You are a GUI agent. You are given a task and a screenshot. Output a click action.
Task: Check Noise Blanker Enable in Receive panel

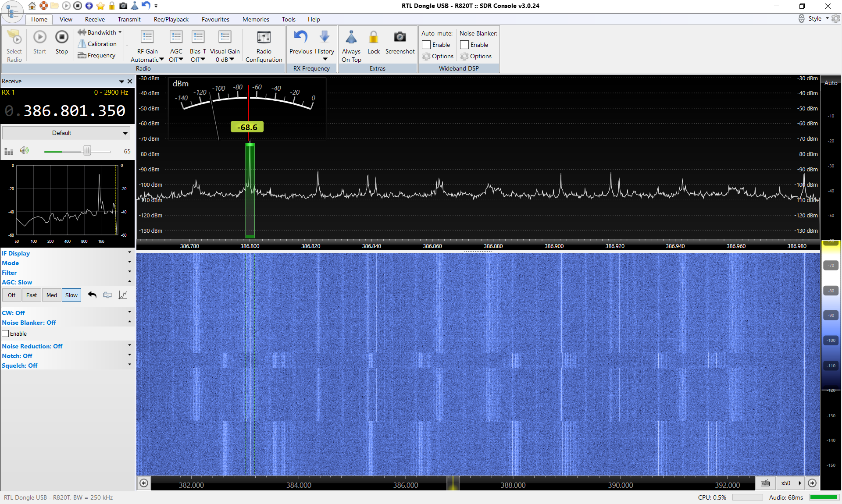(6, 334)
